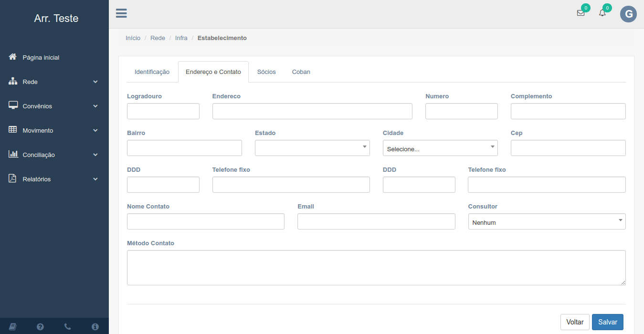Expand the Relatórios sidebar menu
This screenshot has width=644, height=334.
(54, 179)
